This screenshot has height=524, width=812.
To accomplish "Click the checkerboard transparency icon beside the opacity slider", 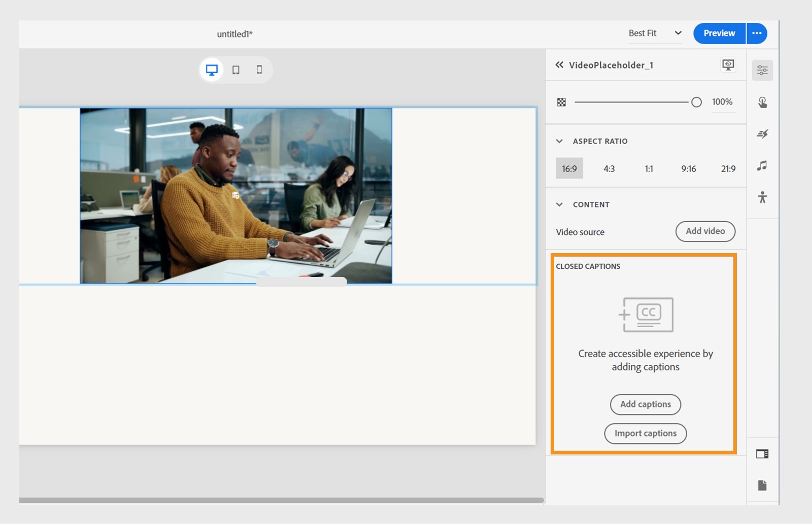I will click(x=561, y=102).
